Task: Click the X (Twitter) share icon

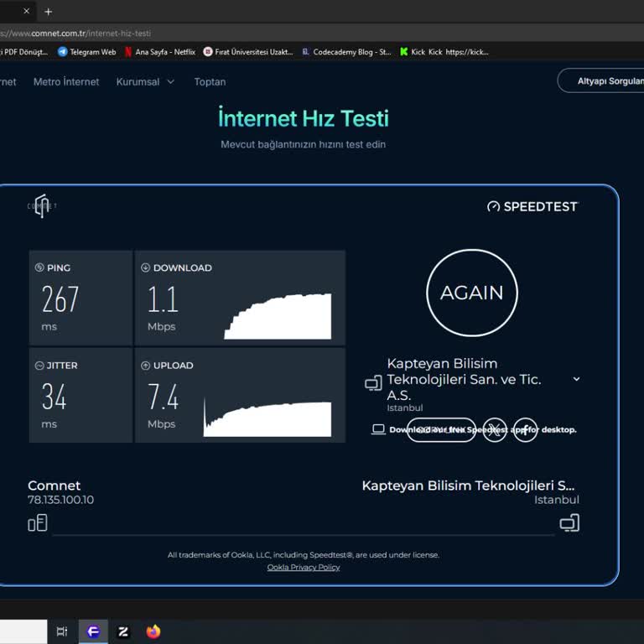Action: coord(495,430)
